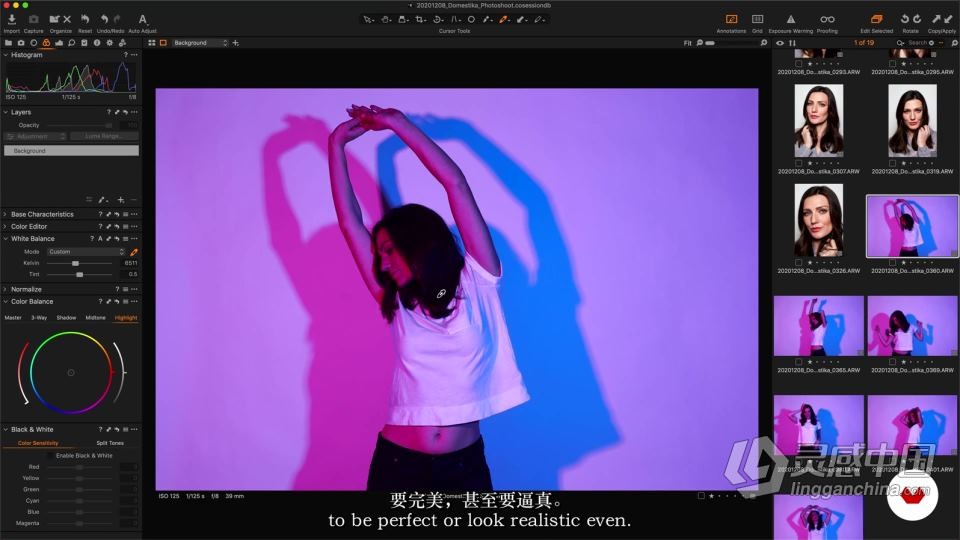Select the Color Sensitivity tab
Screen dimensions: 960x540
38,443
